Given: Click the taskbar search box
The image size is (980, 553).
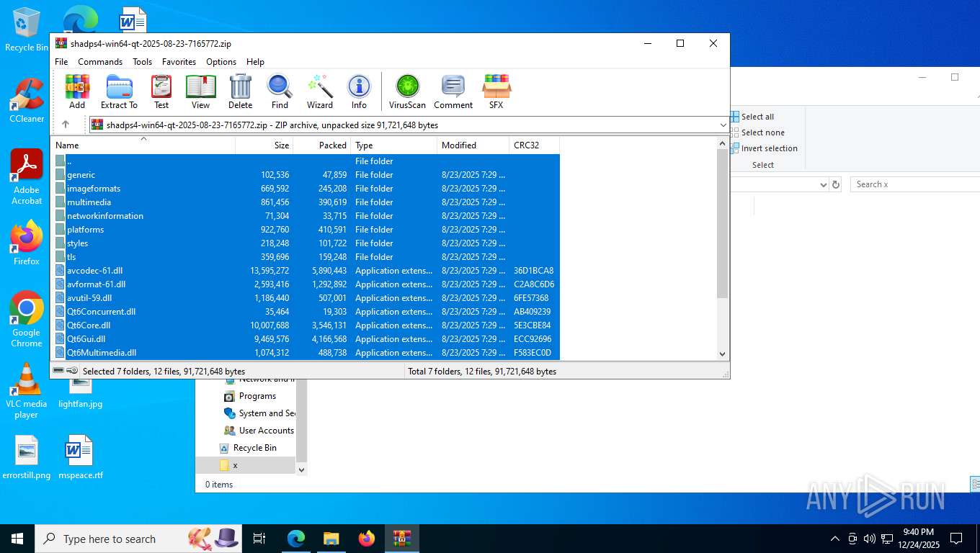Looking at the screenshot, I should [140, 539].
